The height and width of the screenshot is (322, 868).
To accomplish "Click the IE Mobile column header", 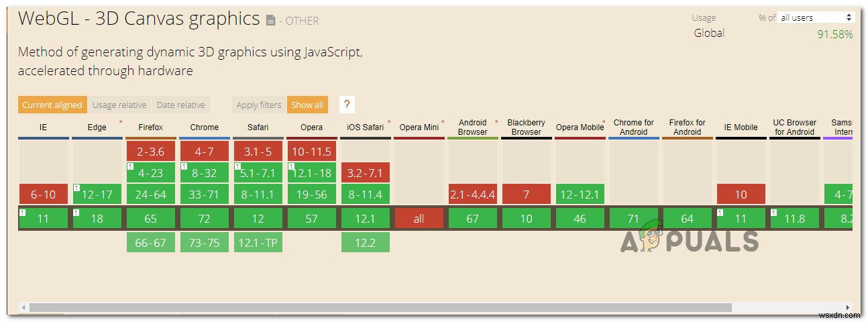I will coord(741,127).
